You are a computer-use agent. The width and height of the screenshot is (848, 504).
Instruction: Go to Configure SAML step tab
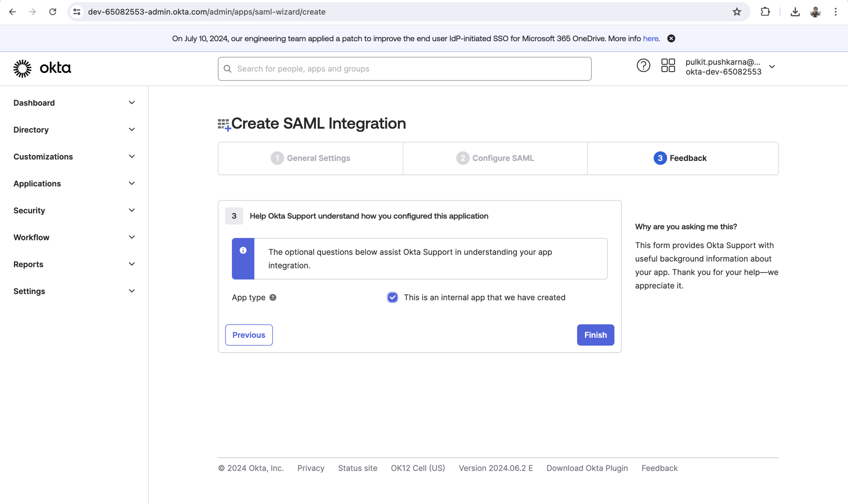click(495, 158)
